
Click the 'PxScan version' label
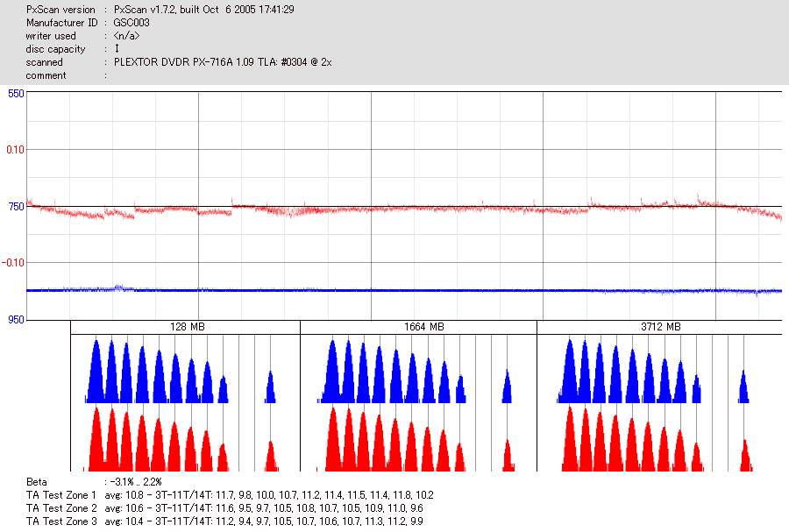pos(60,10)
